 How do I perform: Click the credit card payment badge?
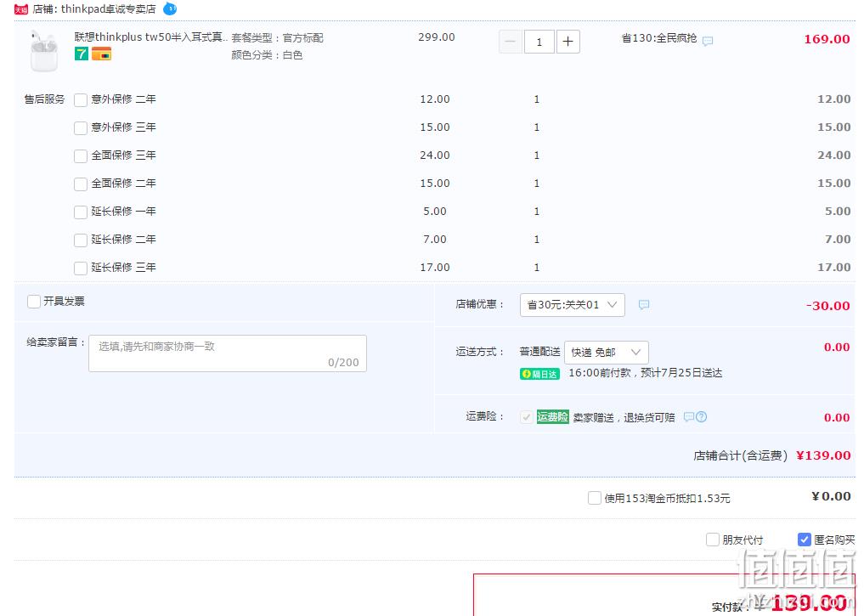click(101, 54)
